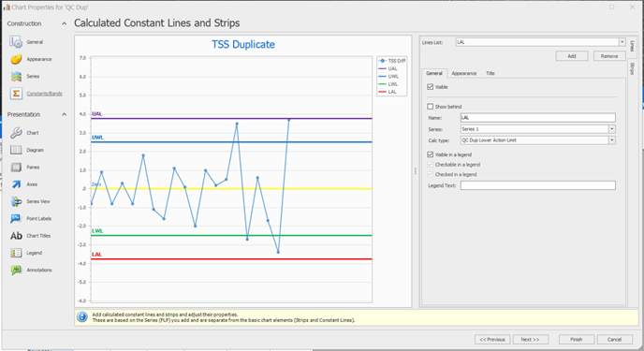
Task: Open the Series dropdown
Action: 612,129
